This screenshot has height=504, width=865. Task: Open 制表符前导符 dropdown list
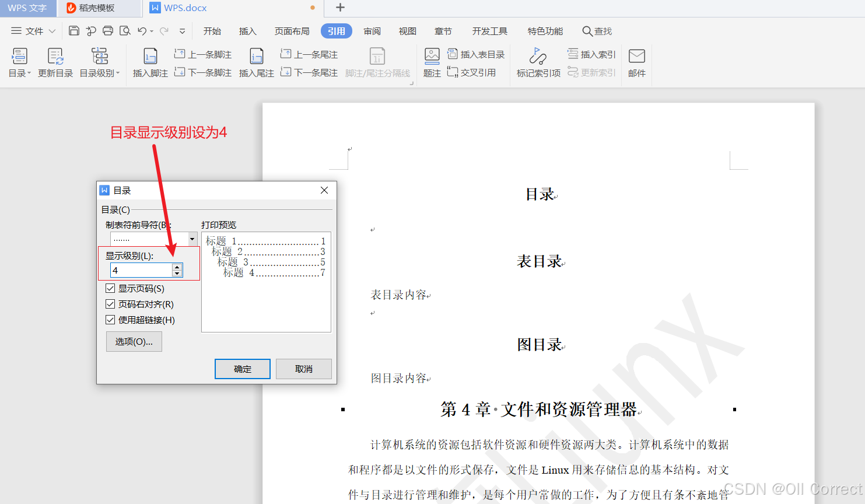pos(192,239)
